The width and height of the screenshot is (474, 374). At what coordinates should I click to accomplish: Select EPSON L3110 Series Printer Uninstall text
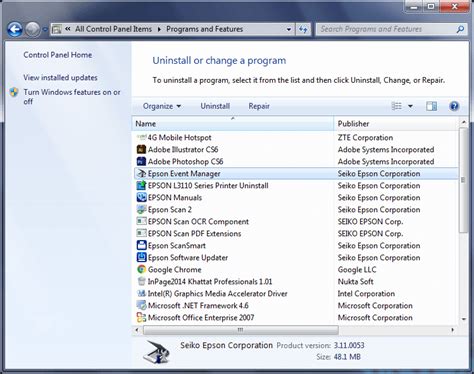coord(208,186)
